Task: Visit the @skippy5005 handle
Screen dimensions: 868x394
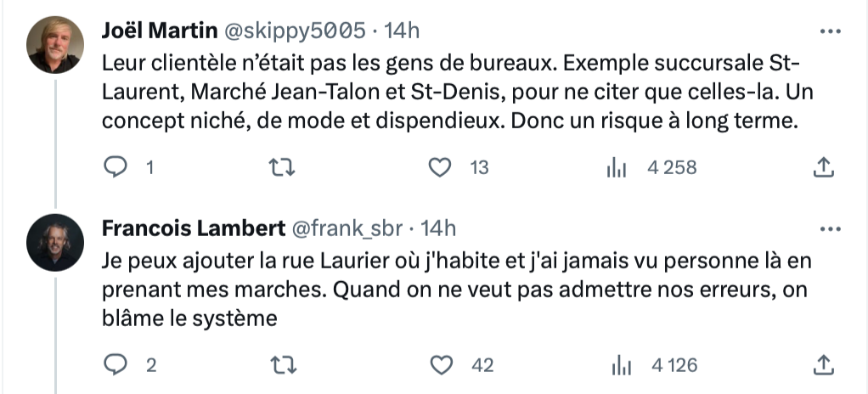Action: pyautogui.click(x=295, y=31)
